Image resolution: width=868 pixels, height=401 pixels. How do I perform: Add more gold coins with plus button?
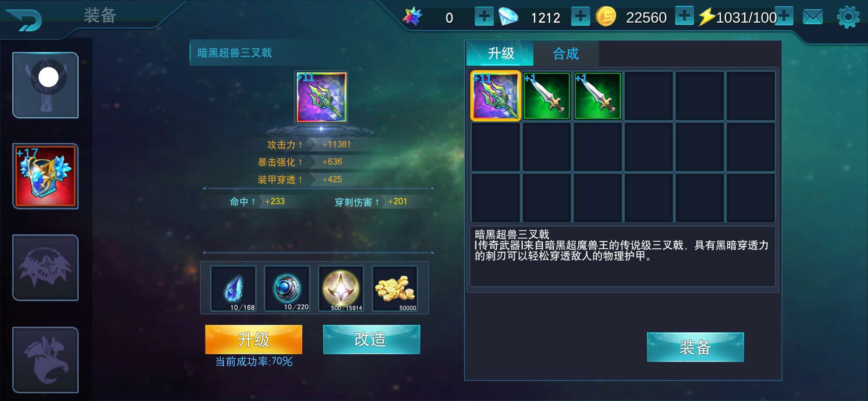coord(684,16)
